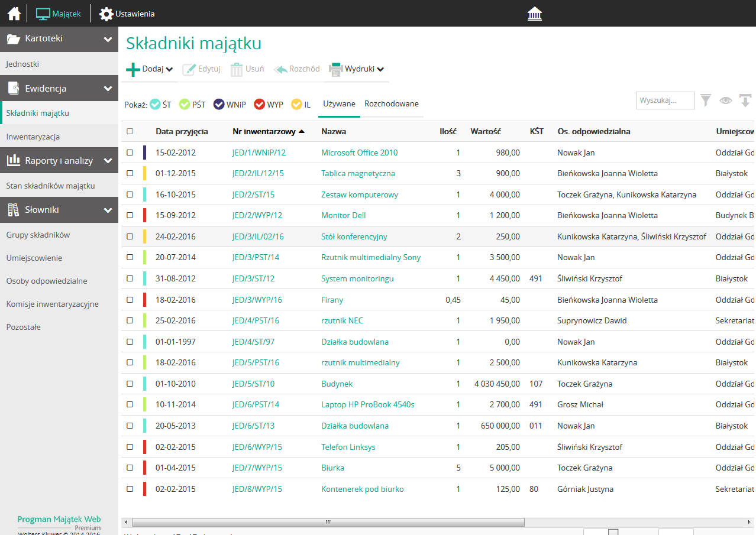Collapse the Słowniki sidebar section
The width and height of the screenshot is (756, 535).
click(x=108, y=210)
